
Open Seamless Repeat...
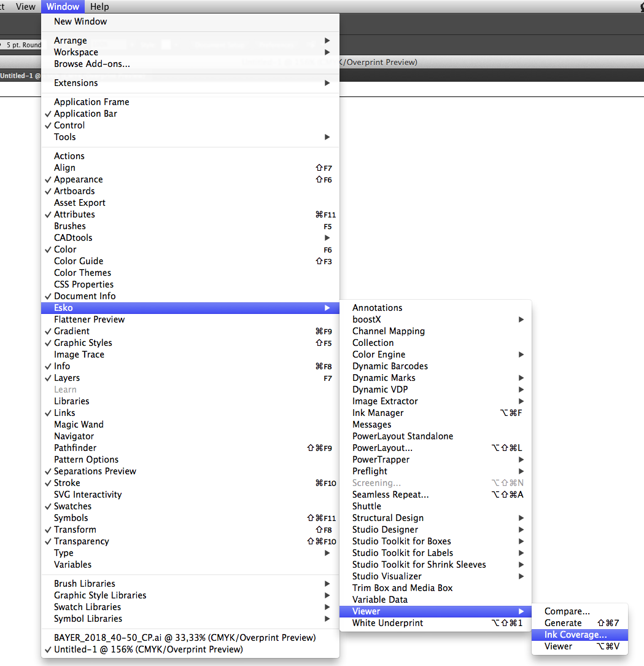(x=435, y=495)
